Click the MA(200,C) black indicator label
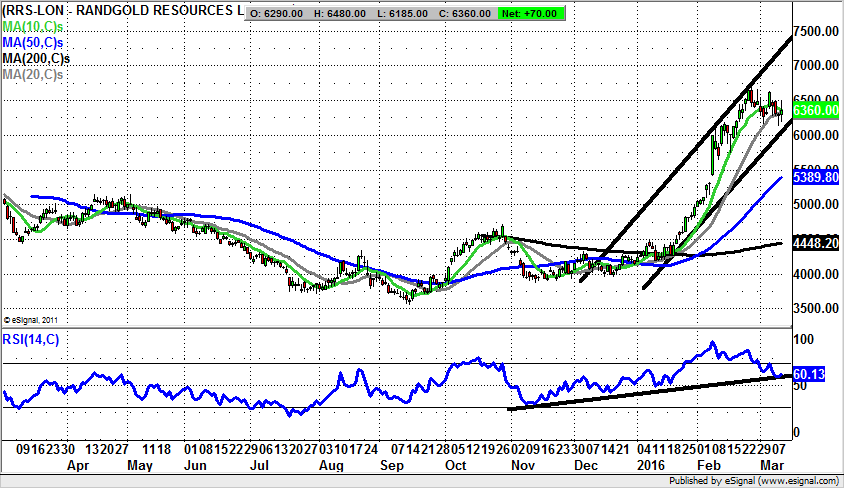The image size is (844, 488). (x=35, y=59)
